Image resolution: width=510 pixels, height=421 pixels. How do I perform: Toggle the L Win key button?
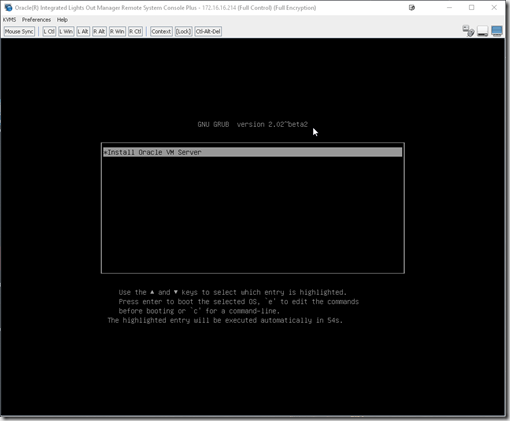coord(66,31)
